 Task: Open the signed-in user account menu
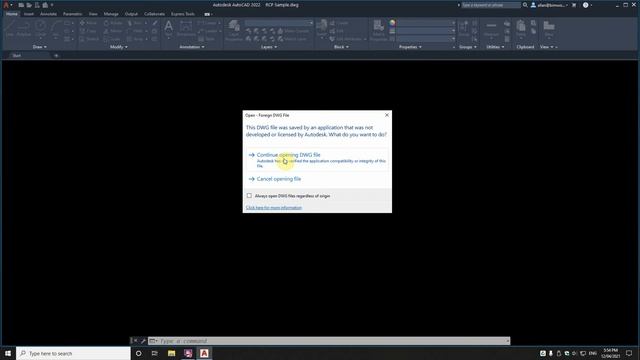[549, 5]
